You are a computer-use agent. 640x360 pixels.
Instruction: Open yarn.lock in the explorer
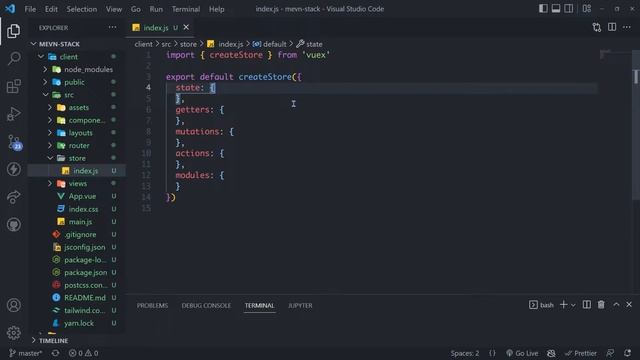79,323
